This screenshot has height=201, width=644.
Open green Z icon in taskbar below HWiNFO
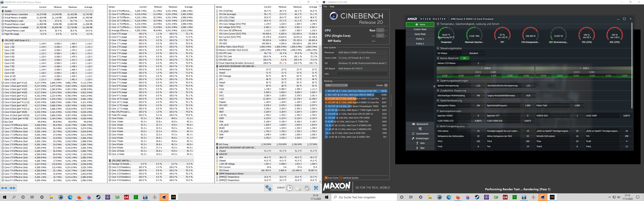pos(136,197)
